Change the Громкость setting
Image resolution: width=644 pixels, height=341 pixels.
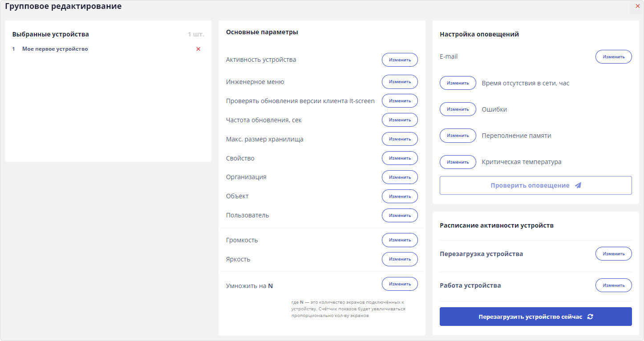400,240
